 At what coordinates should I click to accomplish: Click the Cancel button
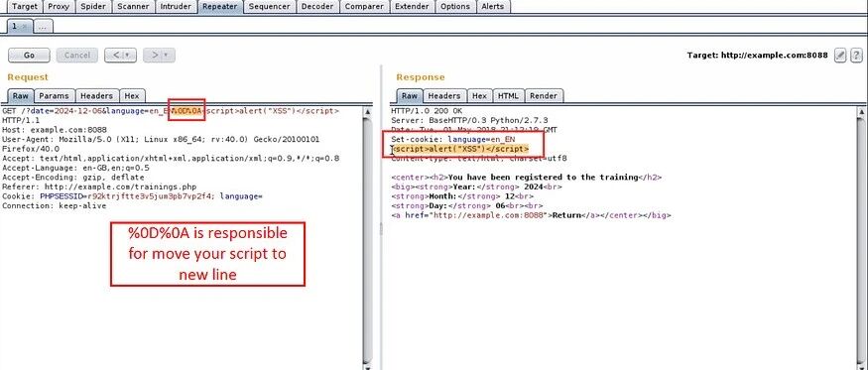(x=77, y=55)
